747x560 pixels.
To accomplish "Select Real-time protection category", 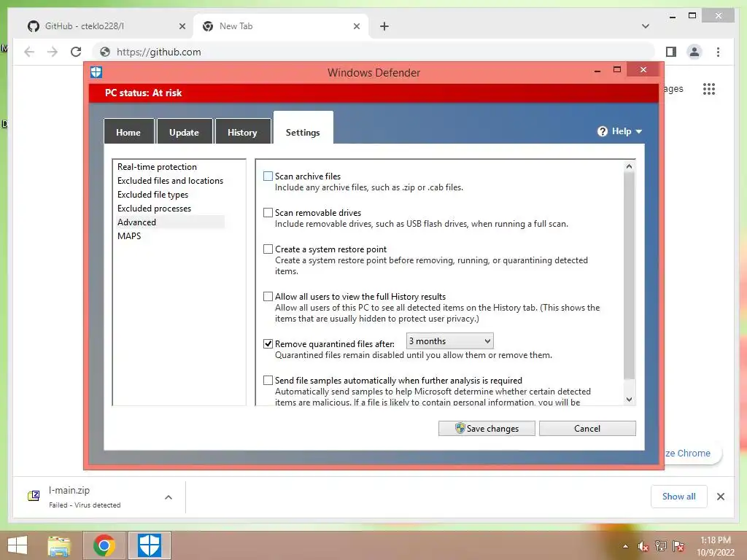I will pos(158,167).
